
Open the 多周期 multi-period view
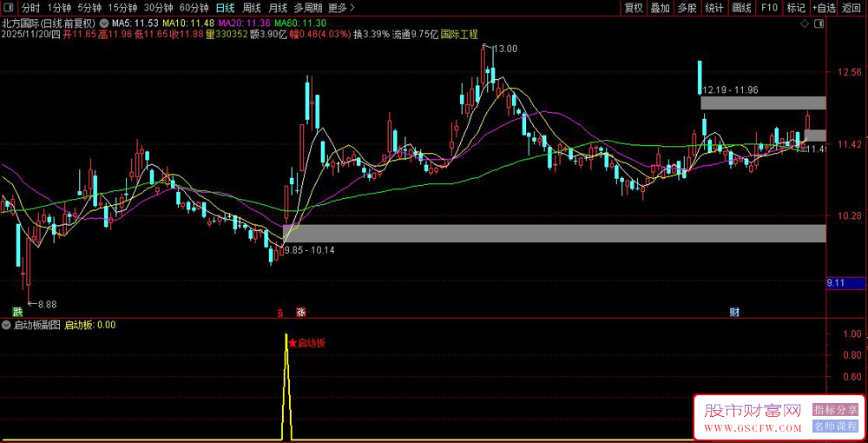[308, 8]
